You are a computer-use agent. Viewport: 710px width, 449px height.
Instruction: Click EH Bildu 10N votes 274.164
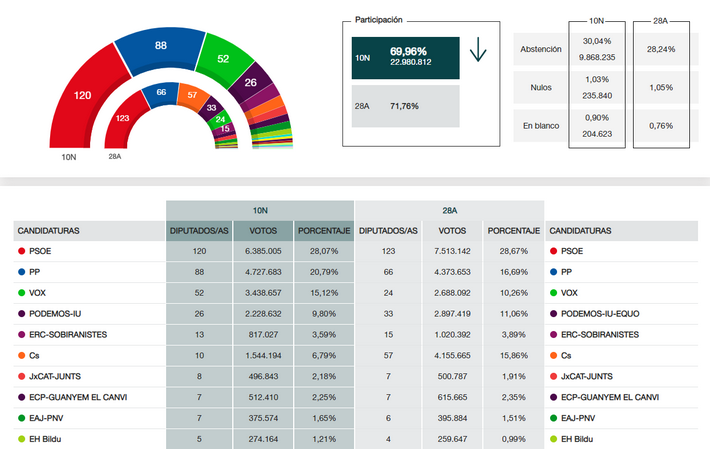tap(263, 439)
